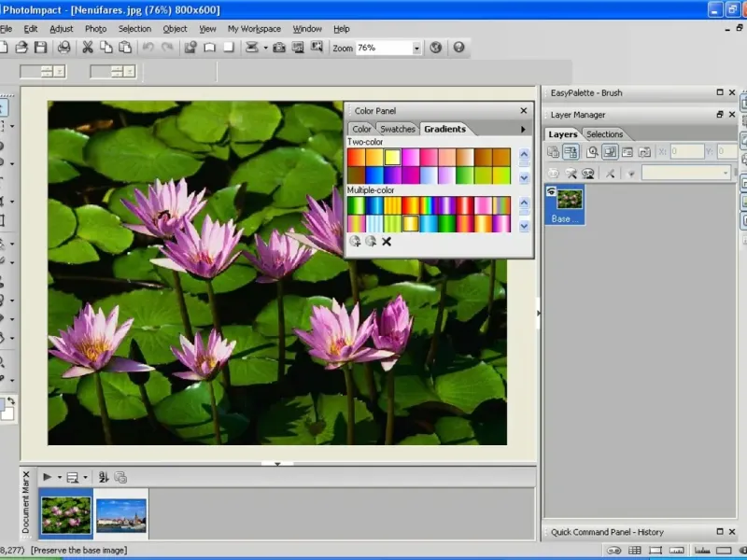Click the Cut scissors icon
The image size is (747, 560).
[x=88, y=48]
